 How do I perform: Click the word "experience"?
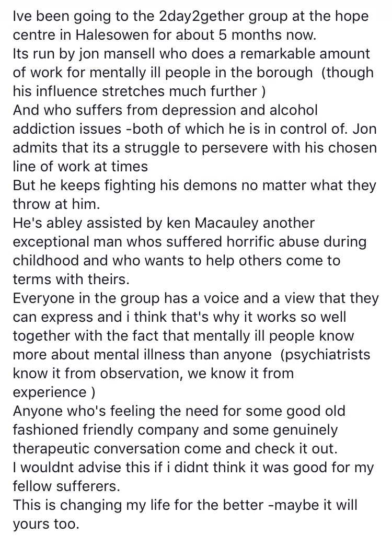click(x=50, y=392)
